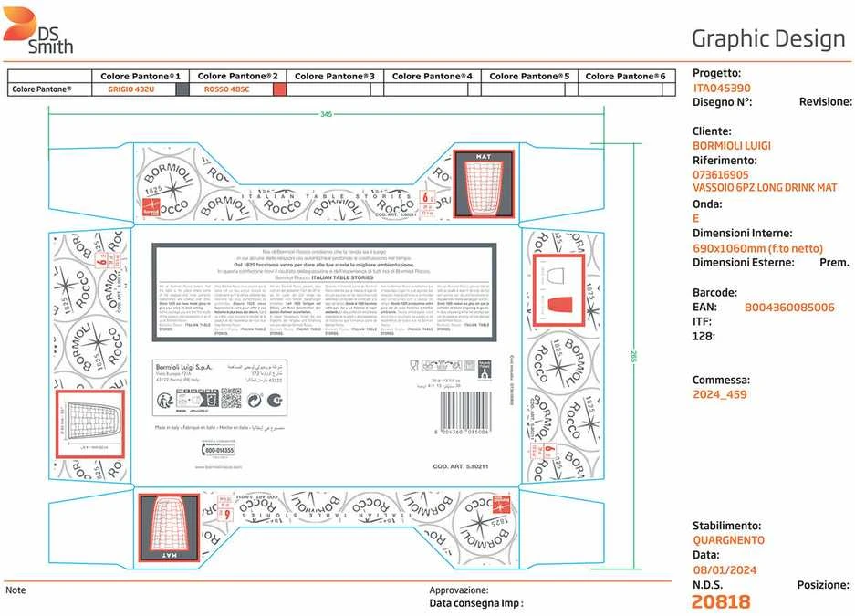Select VASSOIO 6PZ LONG DRINK MAT text
The height and width of the screenshot is (616, 855).
click(765, 187)
